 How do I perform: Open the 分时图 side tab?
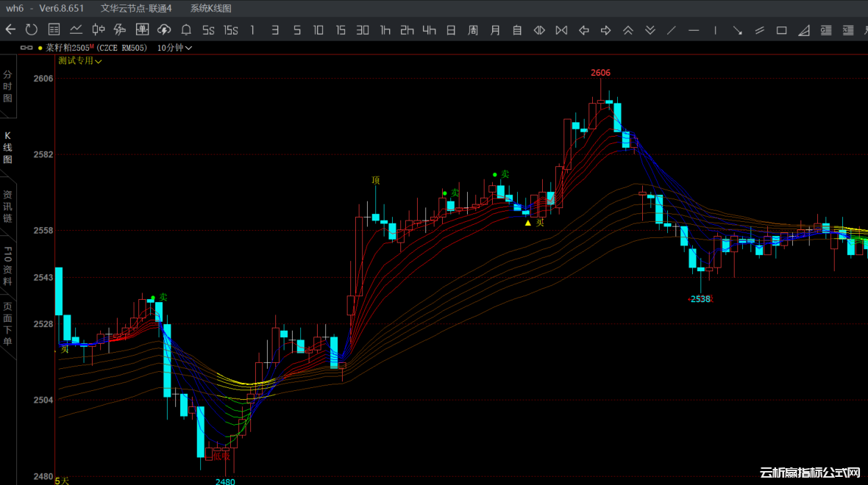tap(7, 87)
